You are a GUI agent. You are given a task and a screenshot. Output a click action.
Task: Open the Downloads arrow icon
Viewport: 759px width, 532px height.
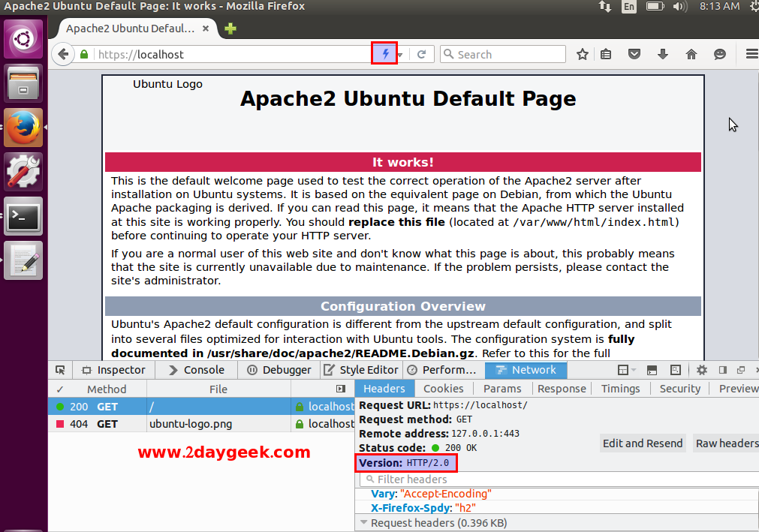(663, 54)
